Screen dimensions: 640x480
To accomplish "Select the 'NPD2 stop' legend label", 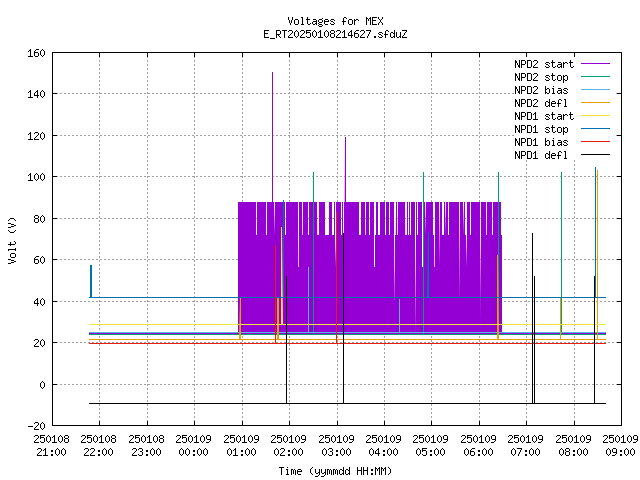I will point(541,77).
